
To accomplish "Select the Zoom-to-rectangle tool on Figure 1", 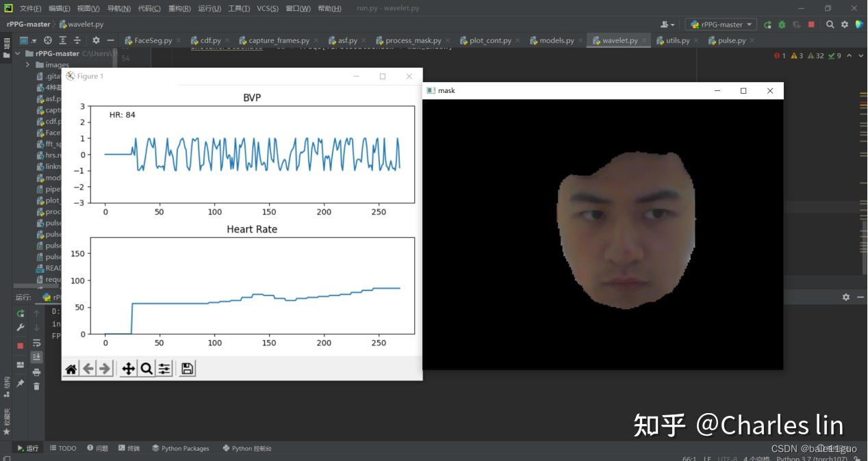I will (x=145, y=368).
